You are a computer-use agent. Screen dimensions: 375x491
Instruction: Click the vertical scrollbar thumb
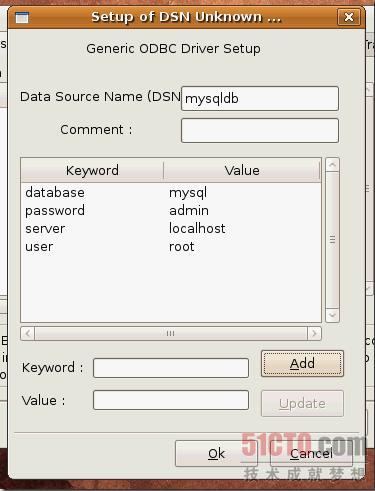[332, 240]
